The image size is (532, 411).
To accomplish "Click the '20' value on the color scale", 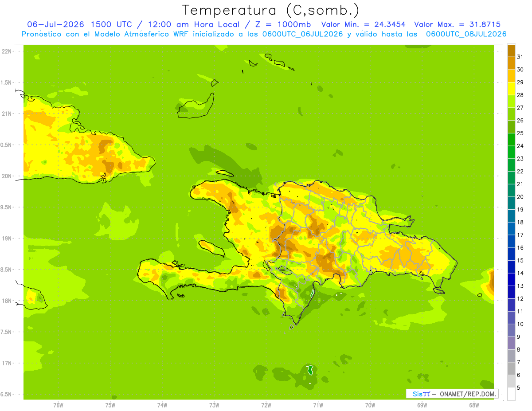I will (520, 197).
